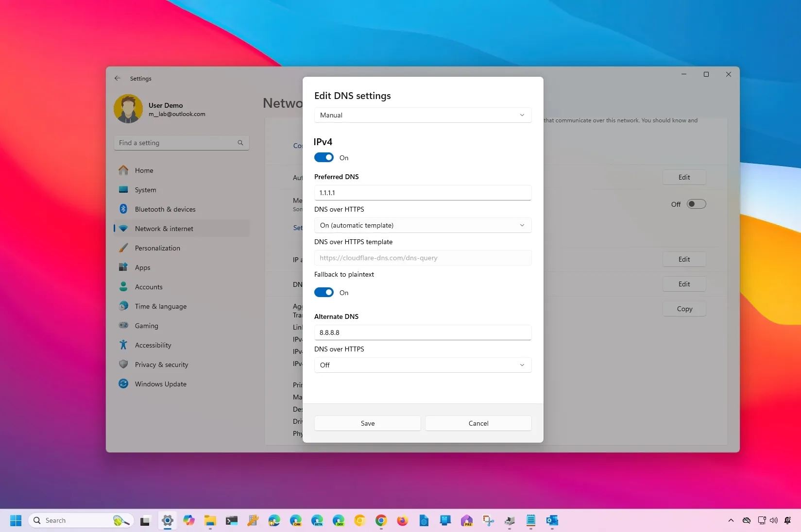Open Personalization settings

click(182, 248)
